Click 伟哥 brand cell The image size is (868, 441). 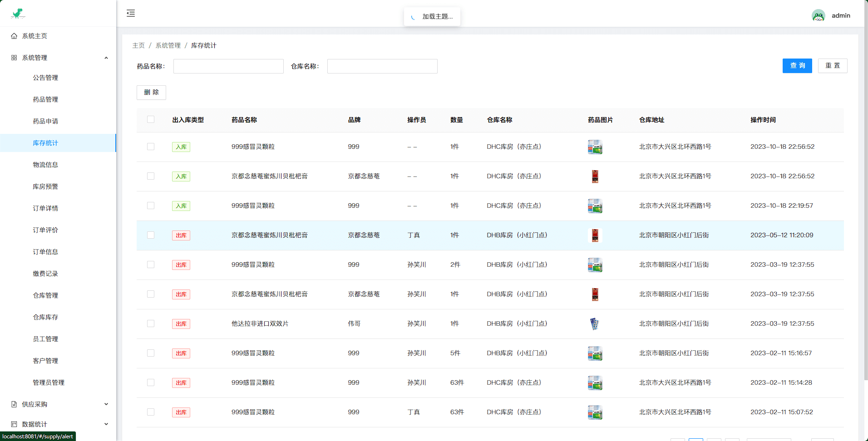354,323
